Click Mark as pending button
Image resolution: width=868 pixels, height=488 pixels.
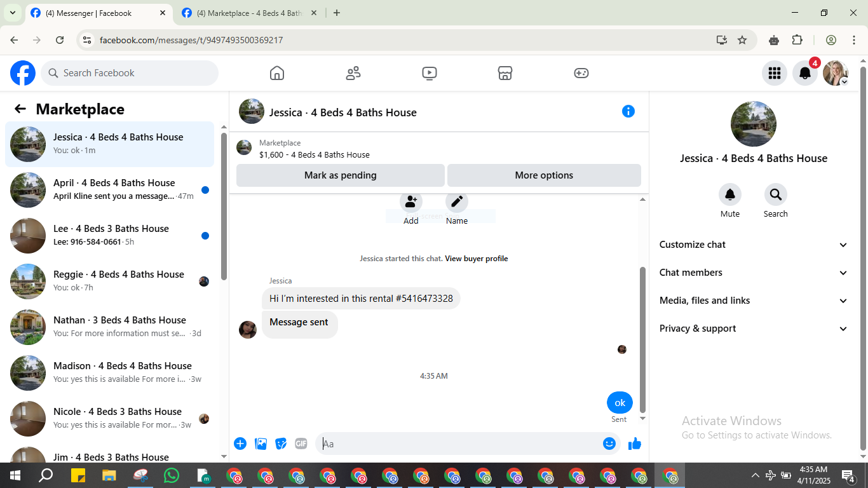[341, 175]
